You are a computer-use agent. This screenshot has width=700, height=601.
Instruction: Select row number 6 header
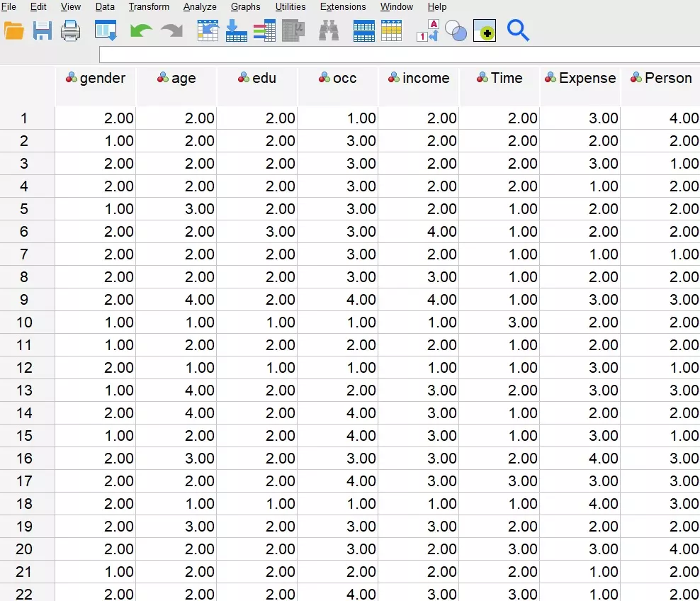(27, 231)
